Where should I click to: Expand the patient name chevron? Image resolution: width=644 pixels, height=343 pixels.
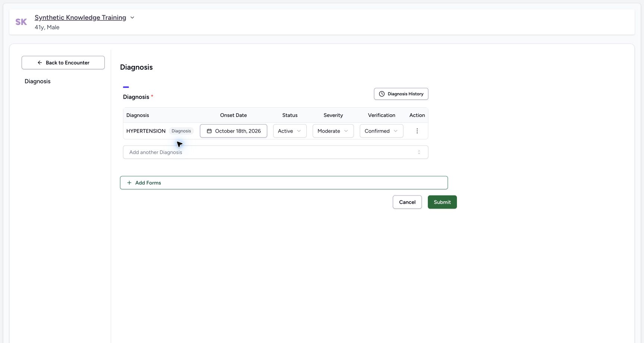(132, 18)
